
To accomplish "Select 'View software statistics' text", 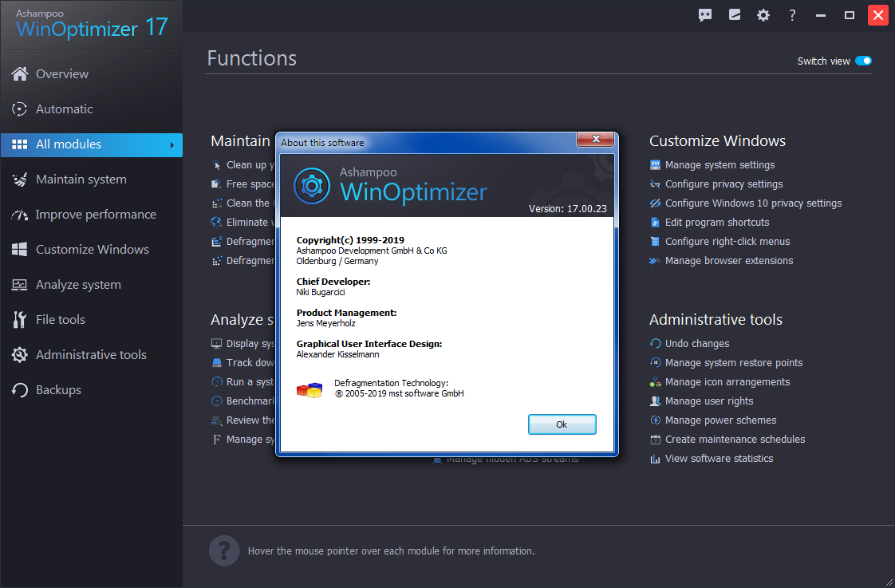I will [x=720, y=459].
